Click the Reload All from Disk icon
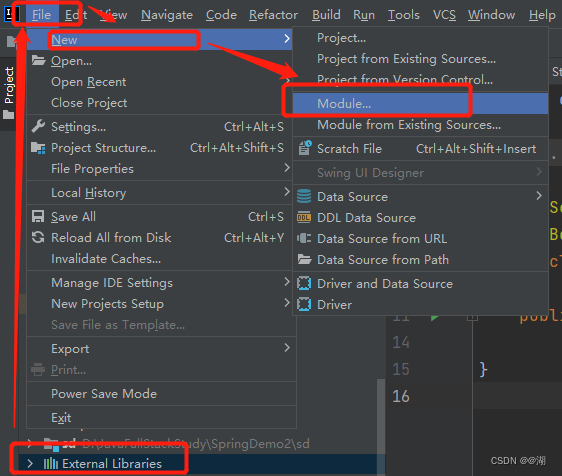Viewport: 562px width, 476px height. (x=38, y=237)
